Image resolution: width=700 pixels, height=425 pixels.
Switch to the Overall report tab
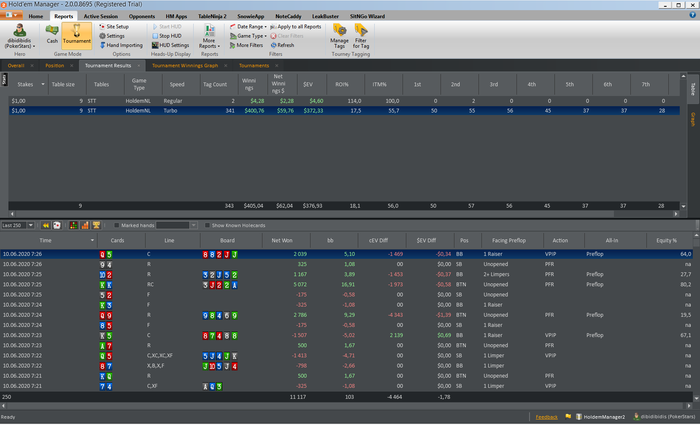(x=16, y=66)
